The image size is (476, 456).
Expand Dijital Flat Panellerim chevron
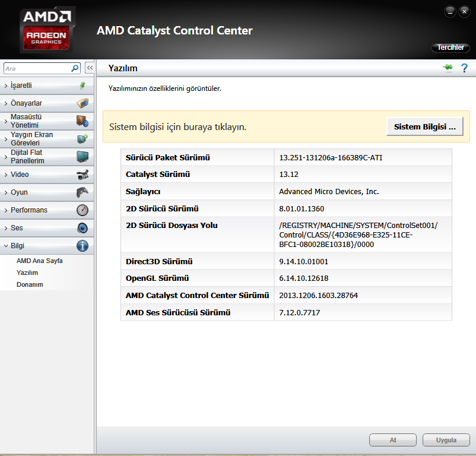pyautogui.click(x=6, y=157)
